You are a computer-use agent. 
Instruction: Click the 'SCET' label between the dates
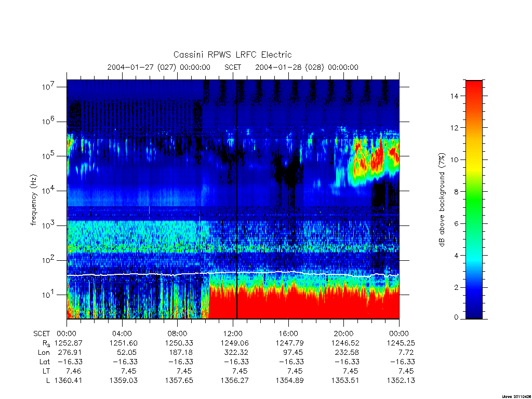point(233,67)
